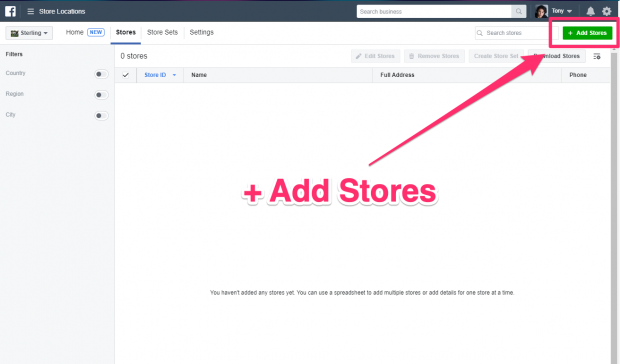Toggle the Country filter switch

click(x=101, y=74)
